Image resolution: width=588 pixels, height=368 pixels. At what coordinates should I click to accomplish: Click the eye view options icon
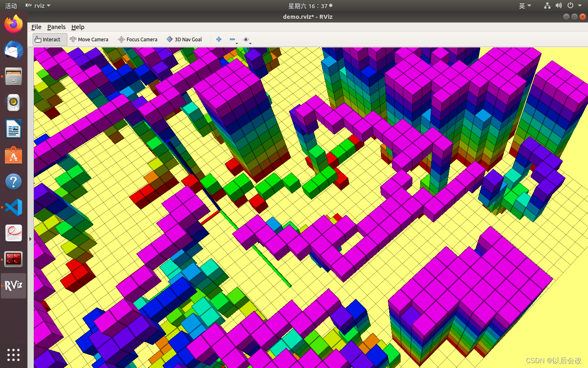[246, 39]
